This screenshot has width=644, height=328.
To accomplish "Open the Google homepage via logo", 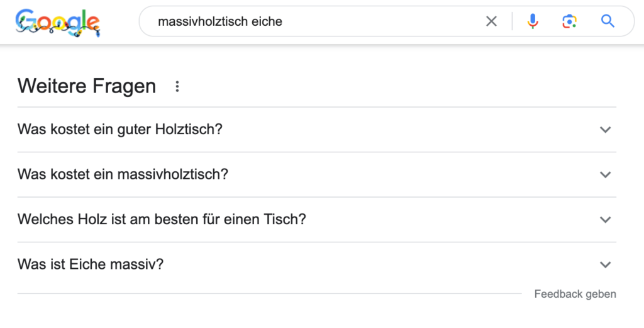I will [x=58, y=23].
